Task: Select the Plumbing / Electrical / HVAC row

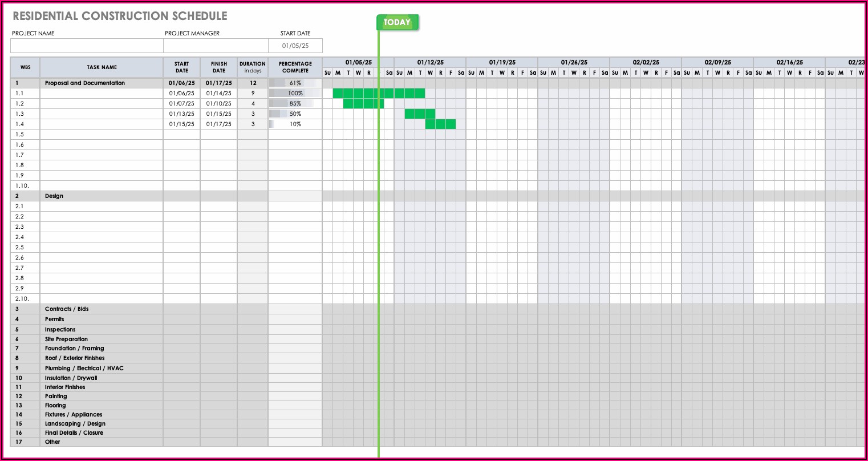Action: (84, 369)
